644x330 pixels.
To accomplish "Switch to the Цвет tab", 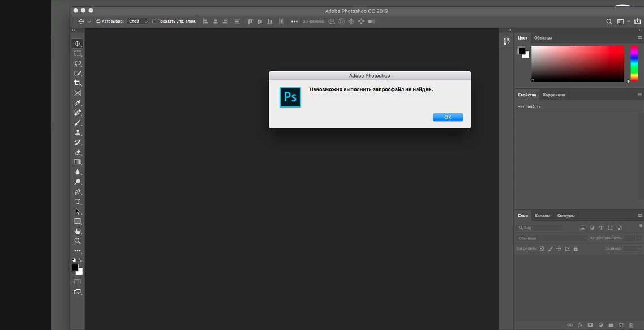I will (x=522, y=38).
